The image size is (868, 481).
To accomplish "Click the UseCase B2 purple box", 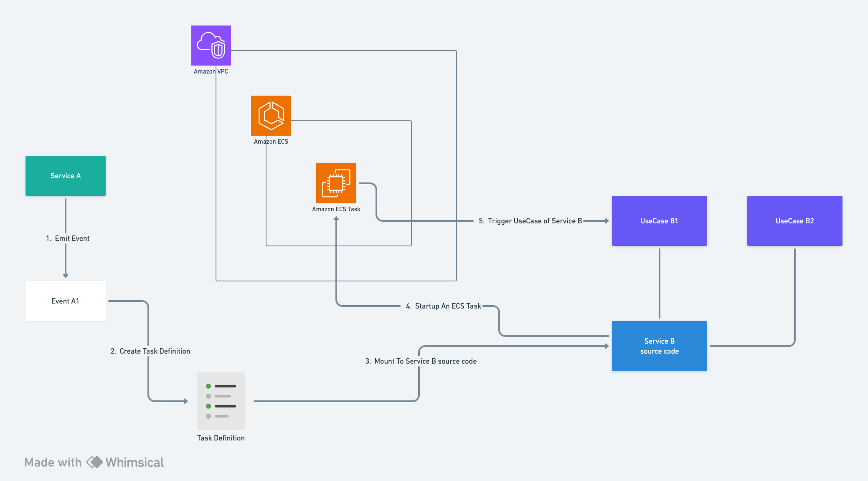I will point(794,221).
